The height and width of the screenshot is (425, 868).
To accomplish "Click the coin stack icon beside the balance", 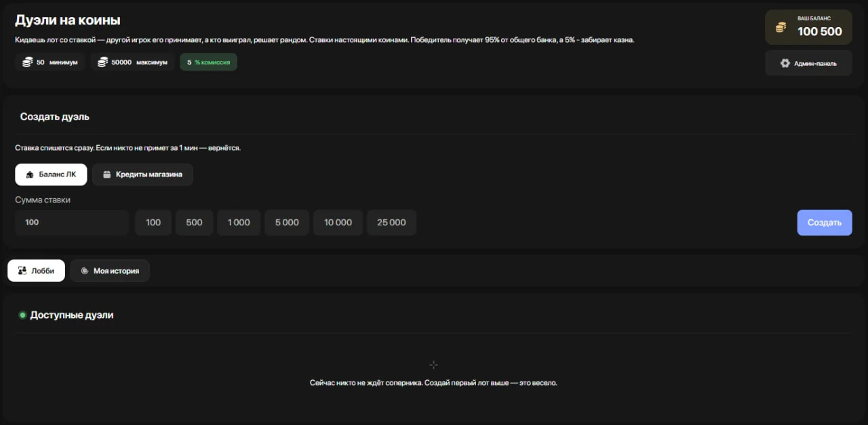I will (782, 28).
